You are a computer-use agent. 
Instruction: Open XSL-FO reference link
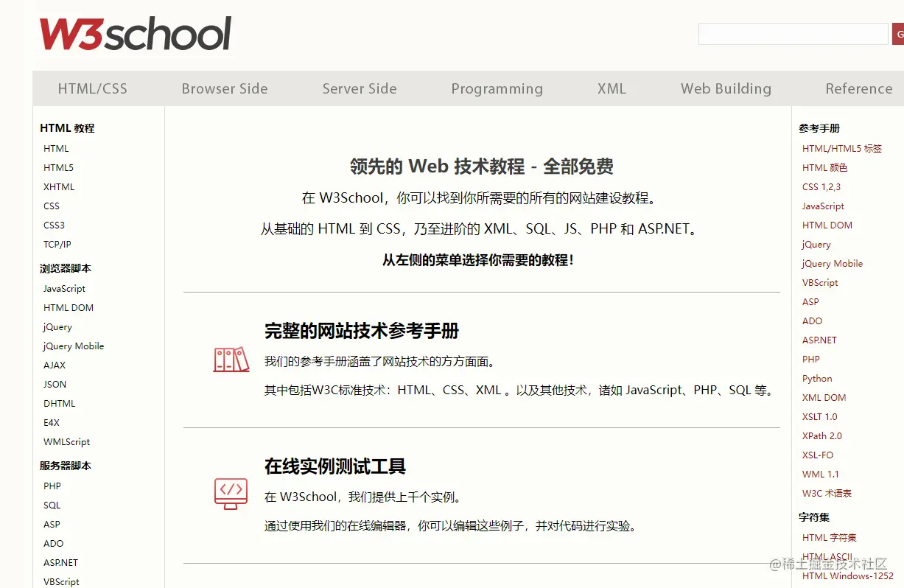[x=818, y=455]
